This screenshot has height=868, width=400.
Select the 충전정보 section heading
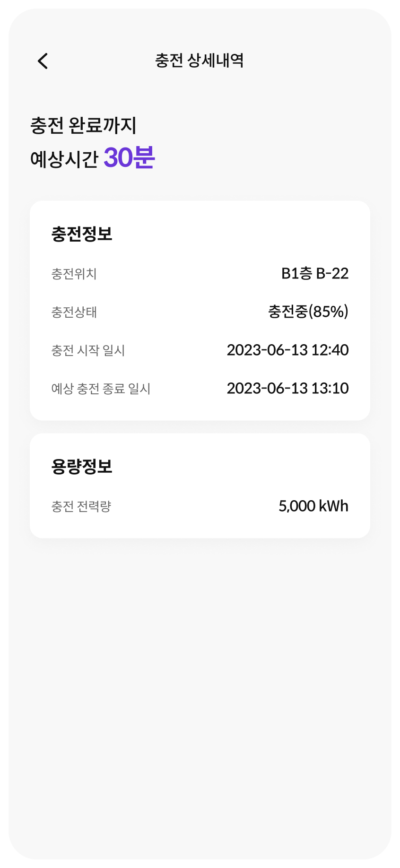tap(82, 234)
